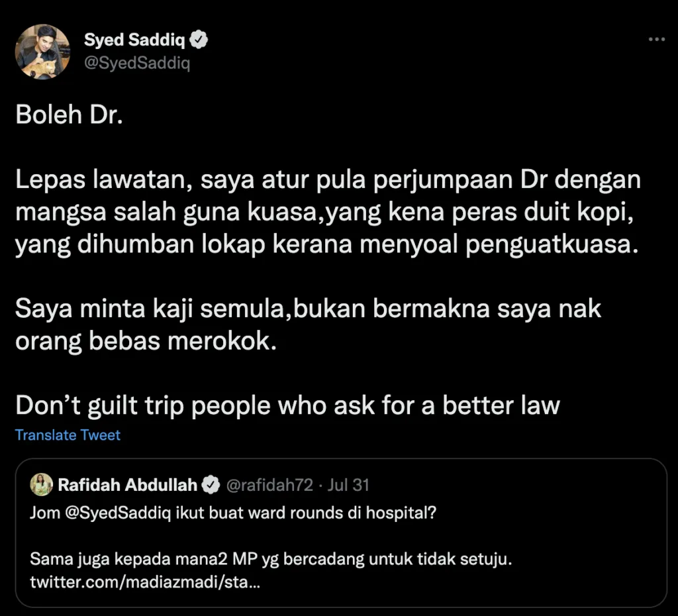The image size is (678, 616).
Task: Click empty space right of the Jul 31 date
Action: [516, 486]
